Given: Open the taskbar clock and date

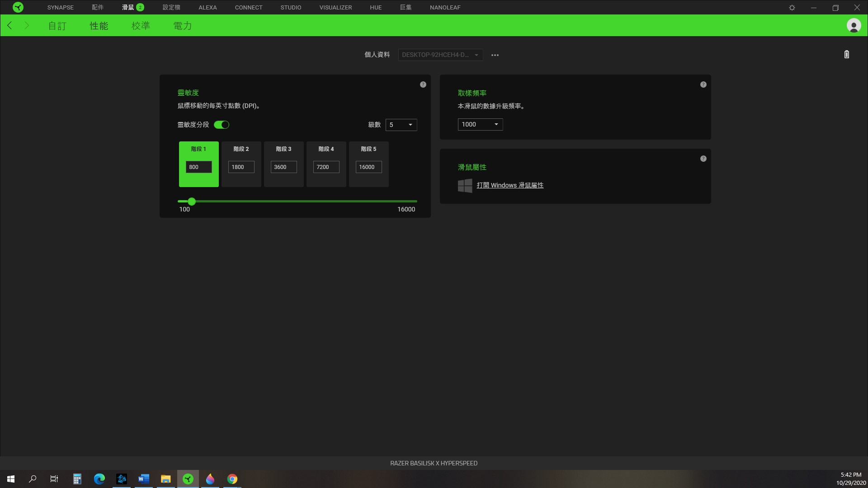Looking at the screenshot, I should click(851, 479).
